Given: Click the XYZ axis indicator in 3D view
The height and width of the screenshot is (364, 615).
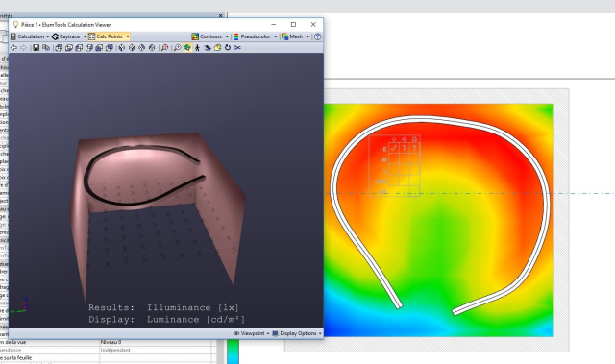Looking at the screenshot, I should pyautogui.click(x=19, y=305).
